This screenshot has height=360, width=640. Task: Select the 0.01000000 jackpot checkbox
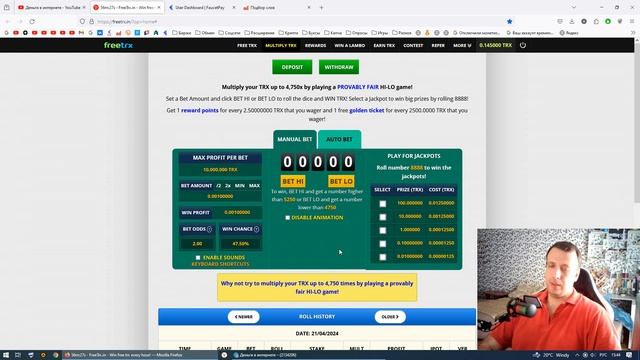click(x=382, y=257)
